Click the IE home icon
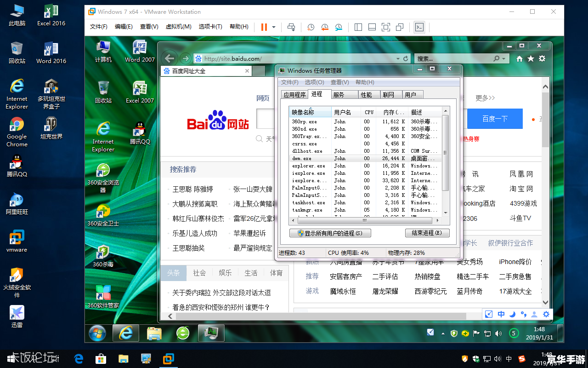This screenshot has width=588, height=368. click(520, 59)
